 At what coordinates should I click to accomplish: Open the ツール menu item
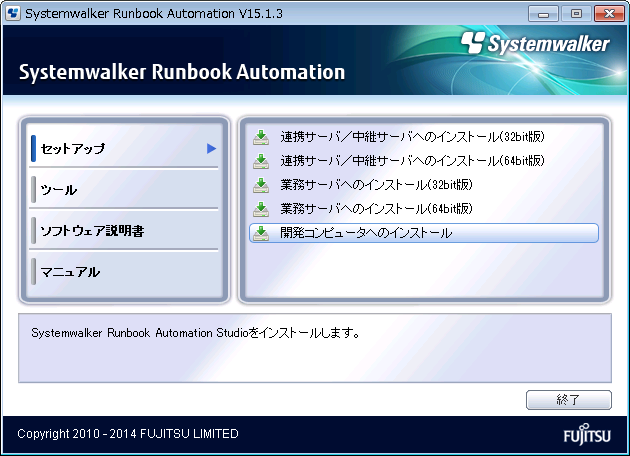pyautogui.click(x=124, y=189)
